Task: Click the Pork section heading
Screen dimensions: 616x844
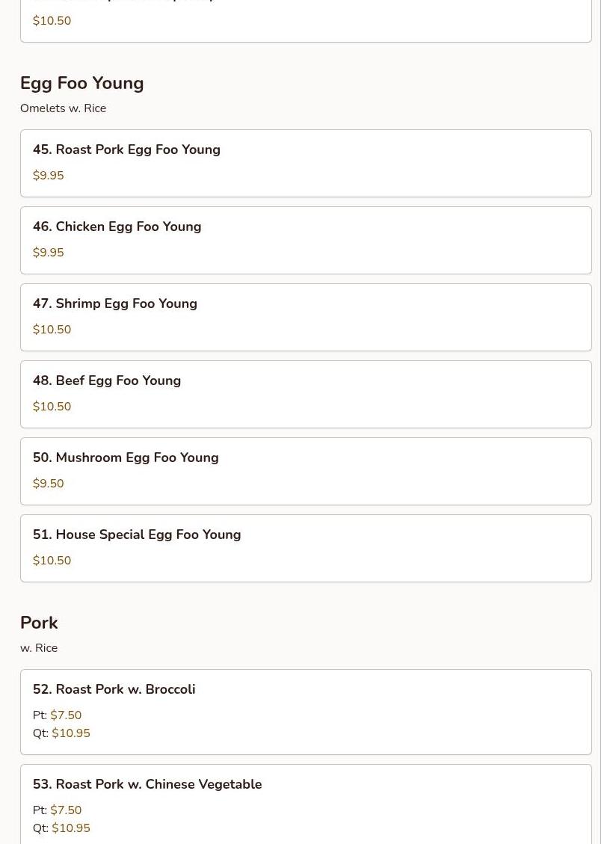Action: pyautogui.click(x=39, y=623)
